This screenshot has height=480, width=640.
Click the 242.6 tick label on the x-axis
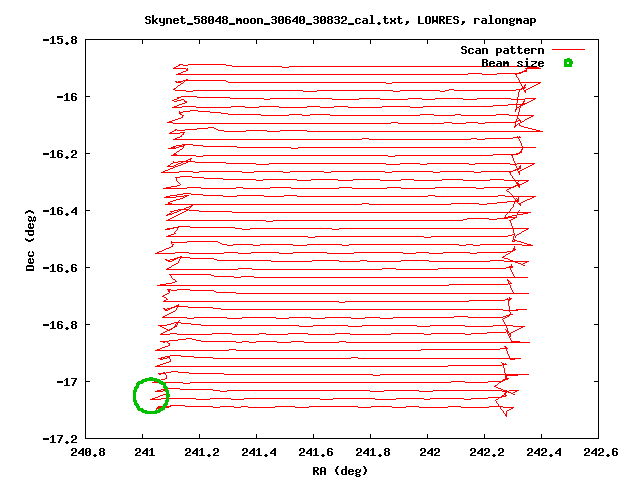599,452
